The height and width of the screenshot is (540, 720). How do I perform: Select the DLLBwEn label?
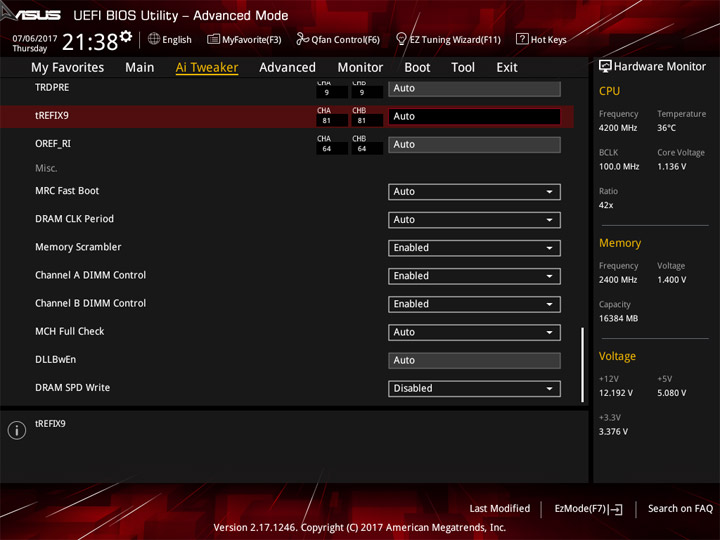pos(56,360)
